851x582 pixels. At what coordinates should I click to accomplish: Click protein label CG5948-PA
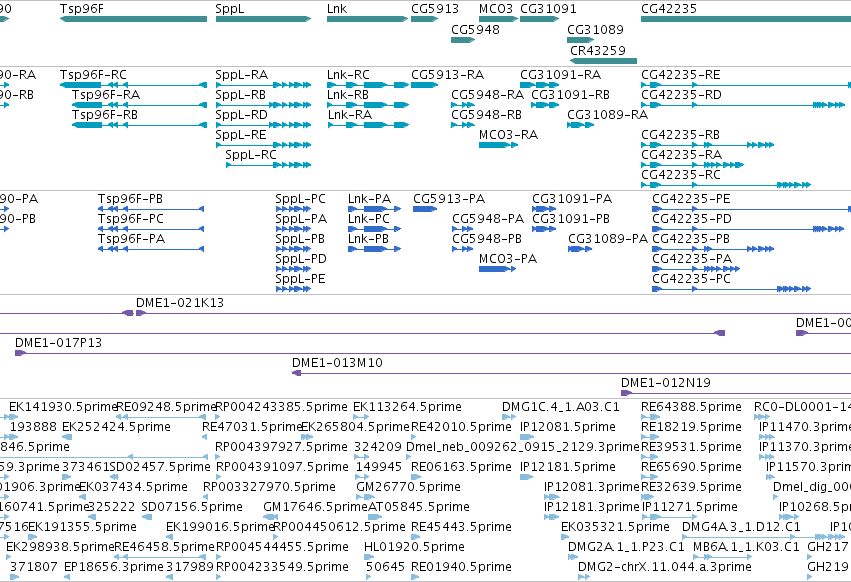[x=488, y=219]
